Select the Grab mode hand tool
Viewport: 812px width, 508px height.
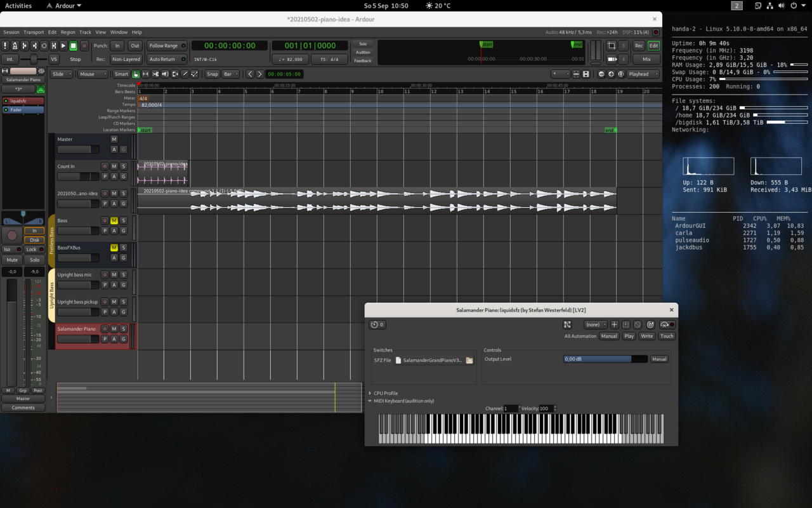pos(136,74)
